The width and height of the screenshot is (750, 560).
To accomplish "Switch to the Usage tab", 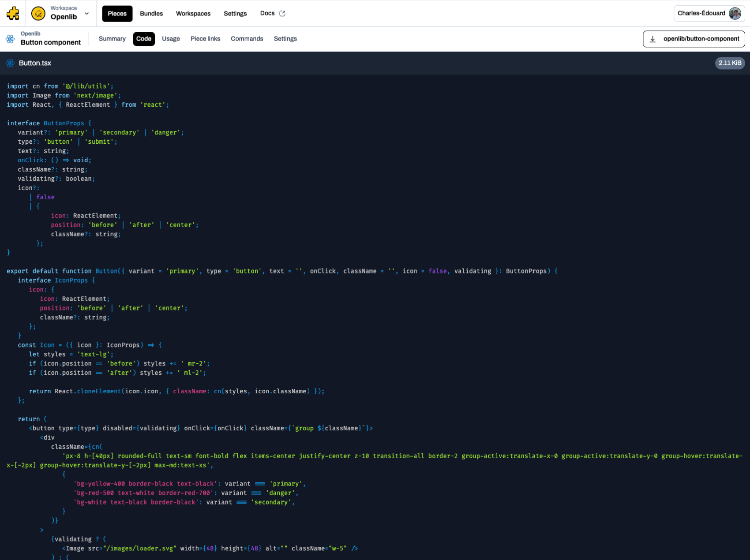I will pyautogui.click(x=171, y=39).
